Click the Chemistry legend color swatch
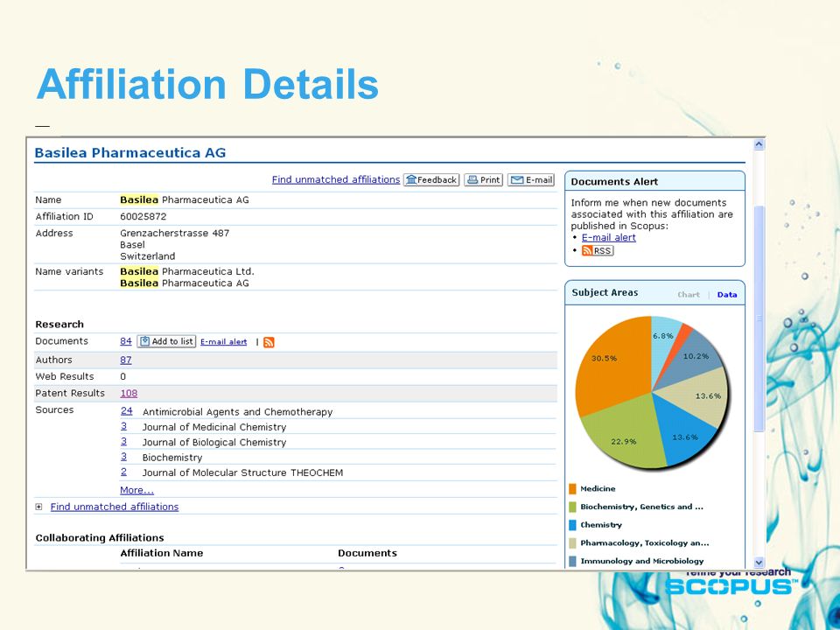The image size is (840, 630). (x=572, y=525)
